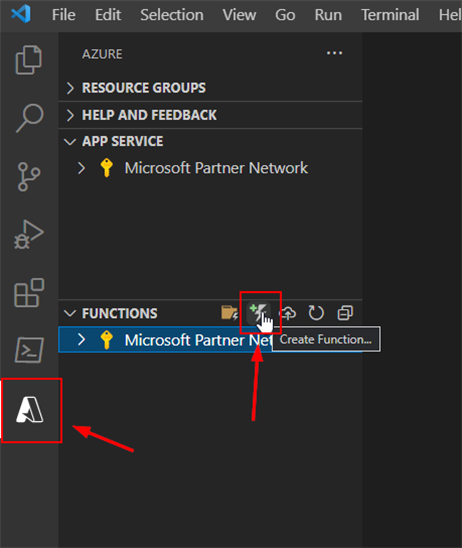Viewport: 462px width, 548px height.
Task: Open the View menu
Action: [239, 15]
